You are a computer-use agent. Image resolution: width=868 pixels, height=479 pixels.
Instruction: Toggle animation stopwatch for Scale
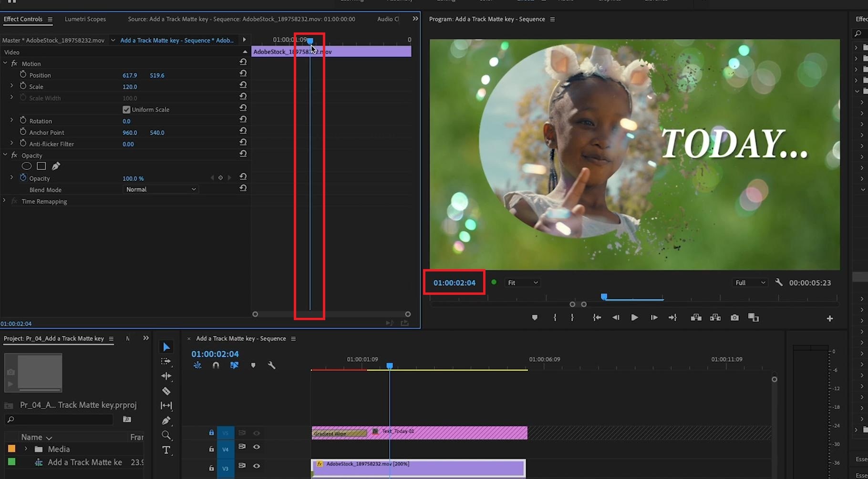(x=23, y=86)
